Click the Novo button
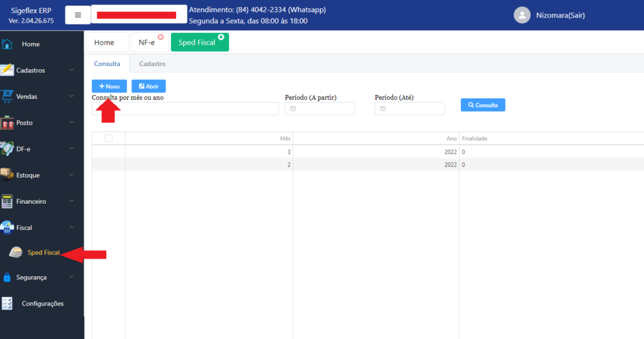 [109, 86]
